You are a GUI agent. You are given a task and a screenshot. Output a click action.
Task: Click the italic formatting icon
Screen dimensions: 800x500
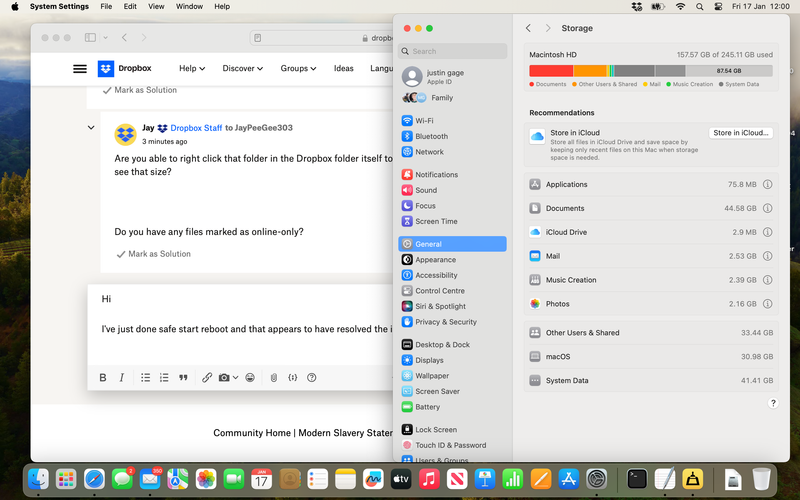[122, 378]
